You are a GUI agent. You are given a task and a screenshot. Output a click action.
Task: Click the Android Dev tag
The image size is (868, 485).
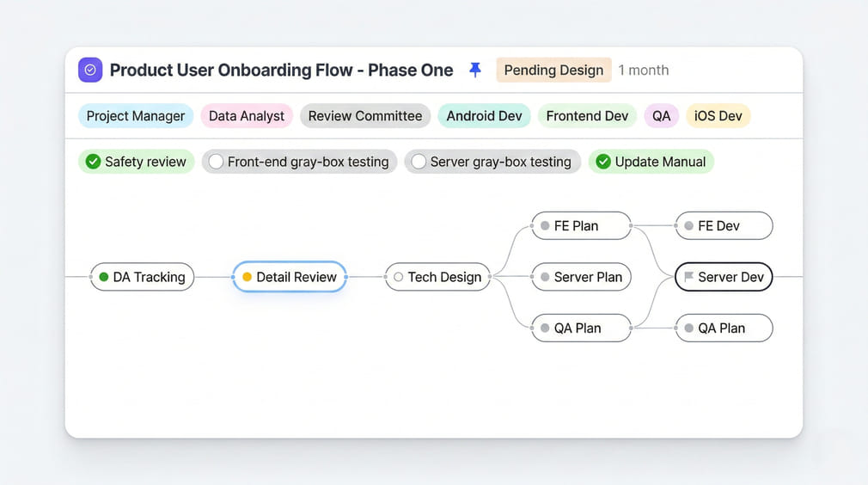point(484,116)
